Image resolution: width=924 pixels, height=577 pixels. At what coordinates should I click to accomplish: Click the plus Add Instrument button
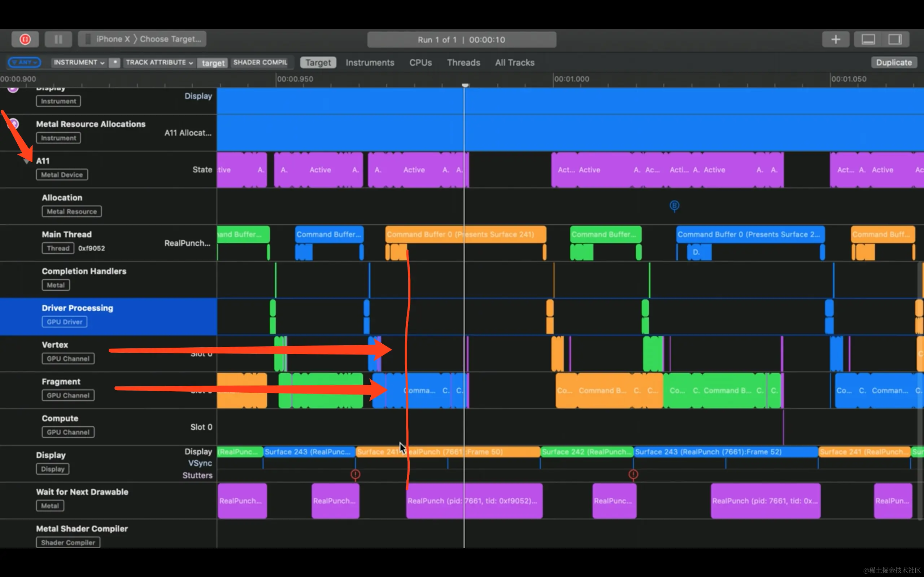click(x=836, y=39)
